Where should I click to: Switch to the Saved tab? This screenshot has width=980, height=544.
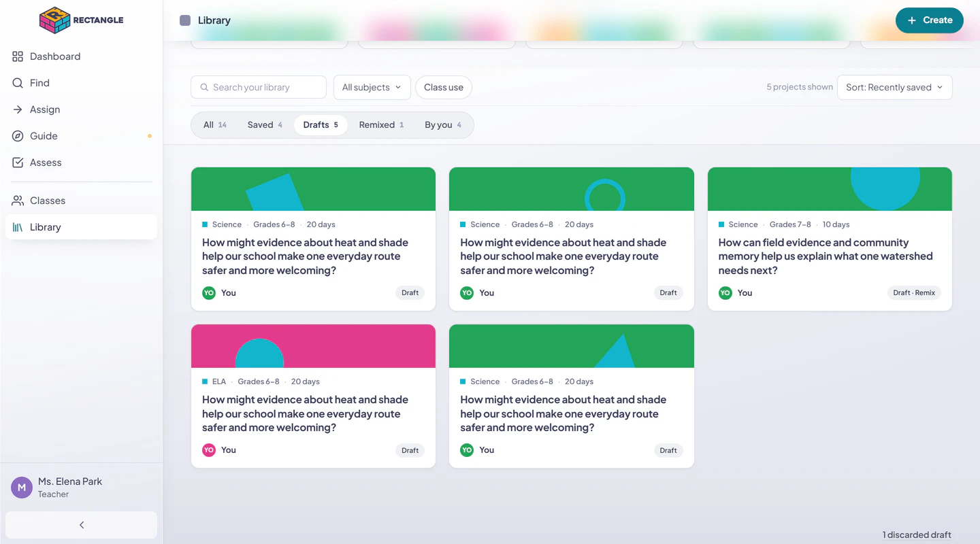pos(265,125)
